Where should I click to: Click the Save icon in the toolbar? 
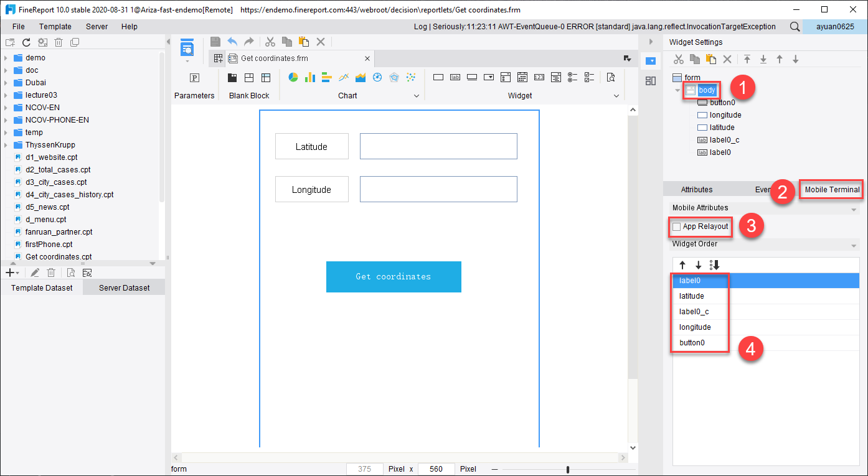pyautogui.click(x=215, y=42)
